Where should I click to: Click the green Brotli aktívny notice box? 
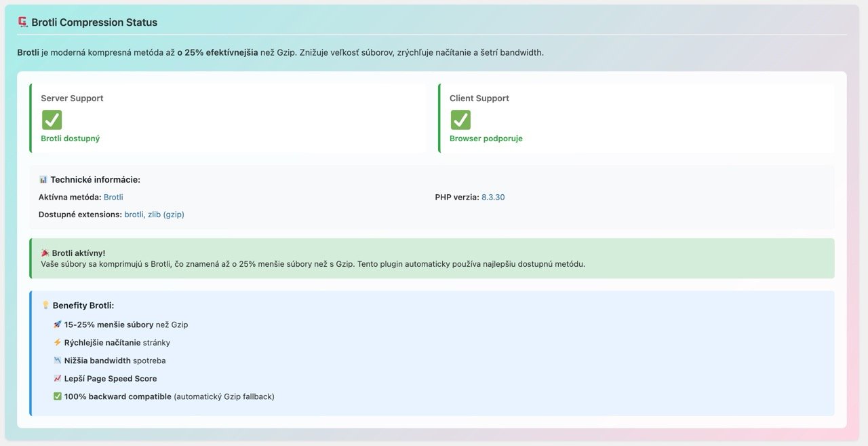[432, 258]
